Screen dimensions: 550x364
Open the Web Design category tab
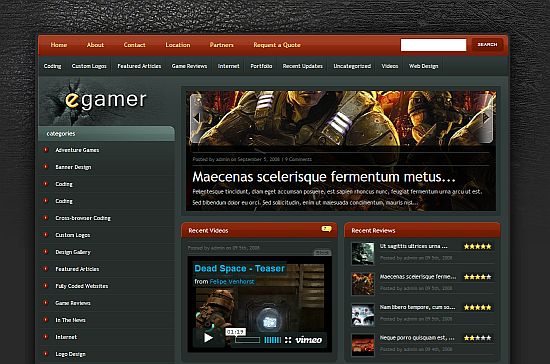[423, 66]
